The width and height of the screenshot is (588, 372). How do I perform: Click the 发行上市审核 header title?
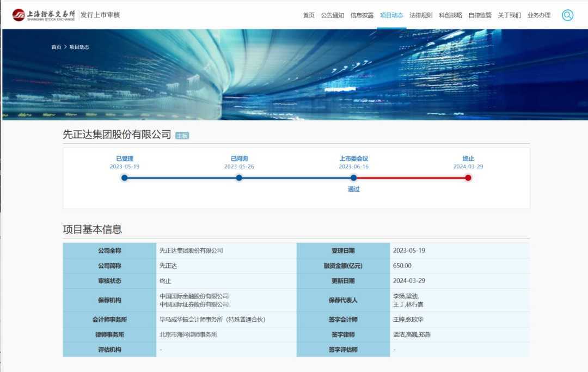pos(100,15)
